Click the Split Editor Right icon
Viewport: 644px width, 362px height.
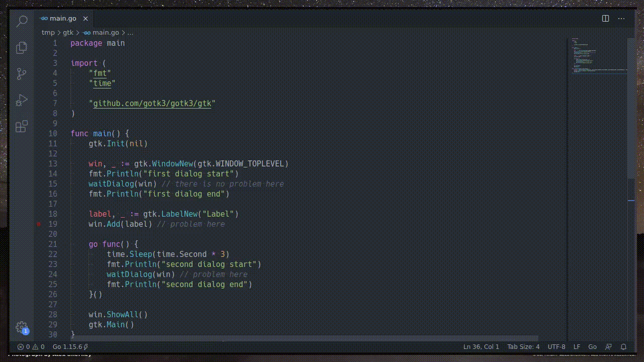(606, 19)
